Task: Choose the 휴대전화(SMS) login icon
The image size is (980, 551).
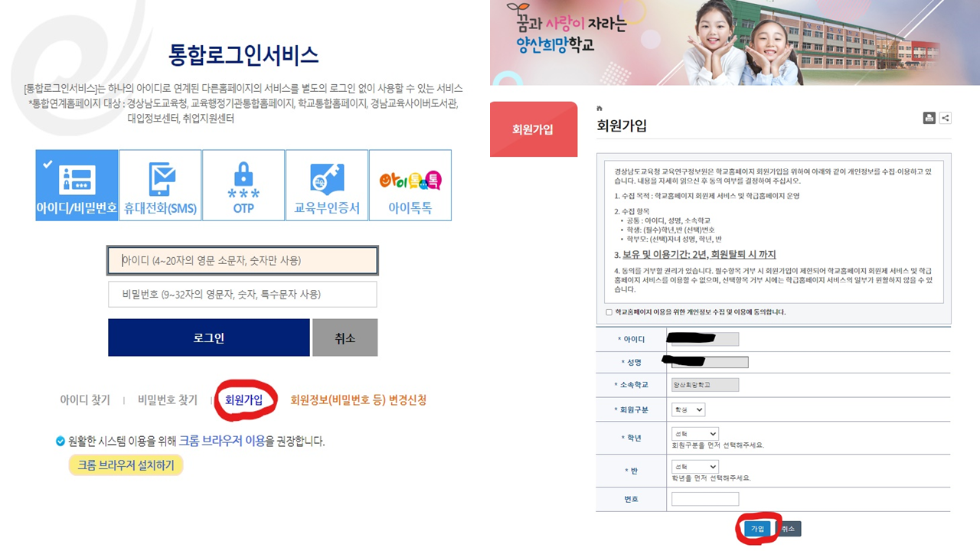Action: [161, 185]
